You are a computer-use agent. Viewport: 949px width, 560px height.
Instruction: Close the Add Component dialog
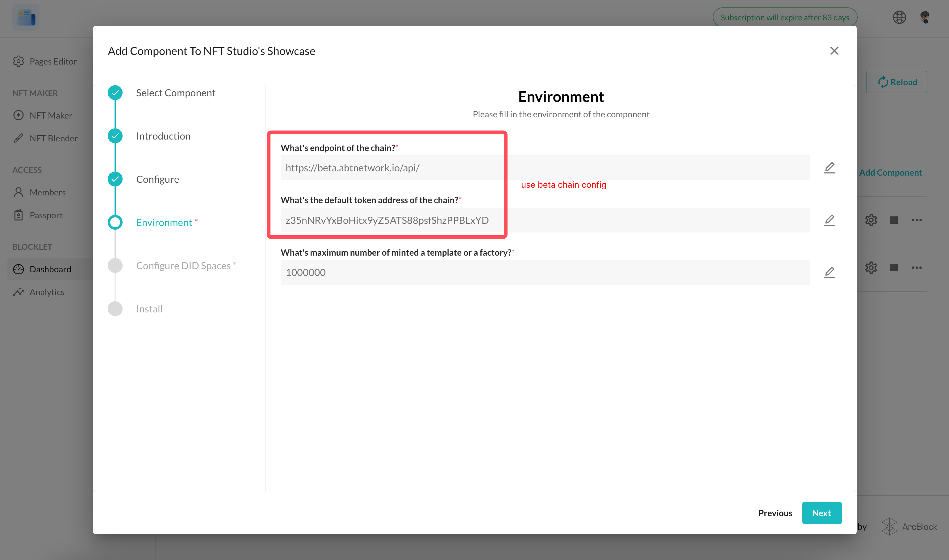click(x=834, y=51)
